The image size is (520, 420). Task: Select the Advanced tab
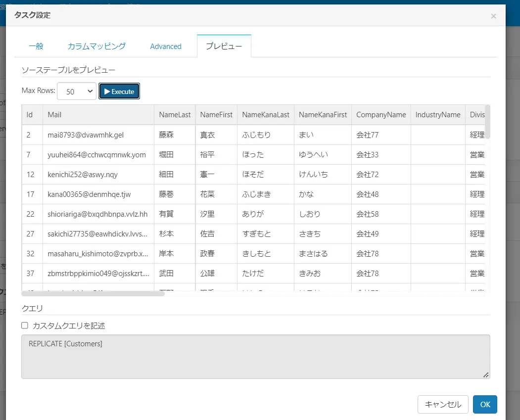click(165, 46)
